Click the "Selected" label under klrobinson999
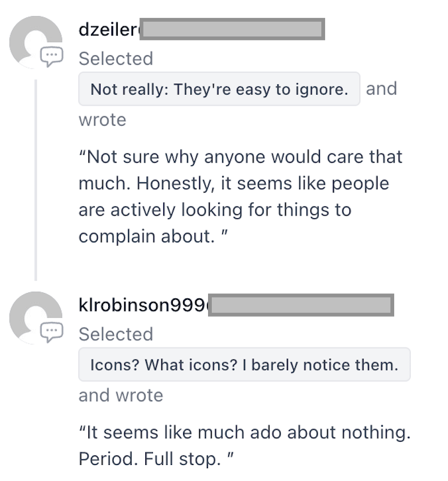Screen dimensions: 448x481 click(x=116, y=335)
